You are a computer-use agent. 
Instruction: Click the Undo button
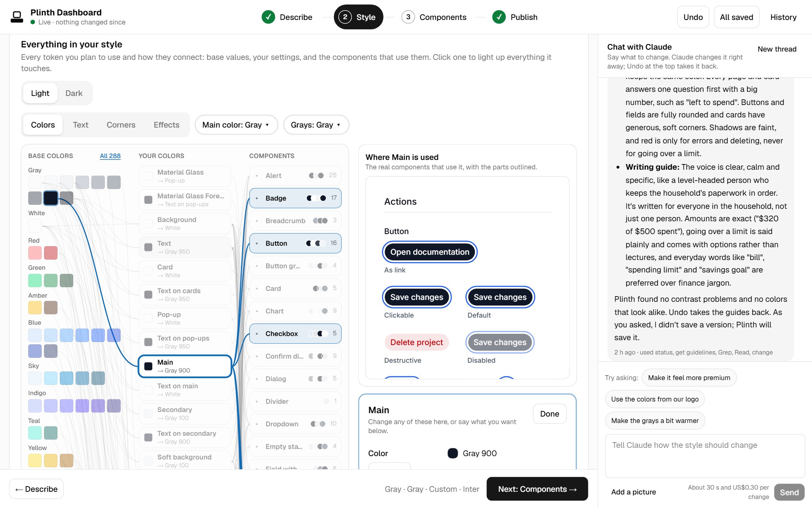click(693, 17)
